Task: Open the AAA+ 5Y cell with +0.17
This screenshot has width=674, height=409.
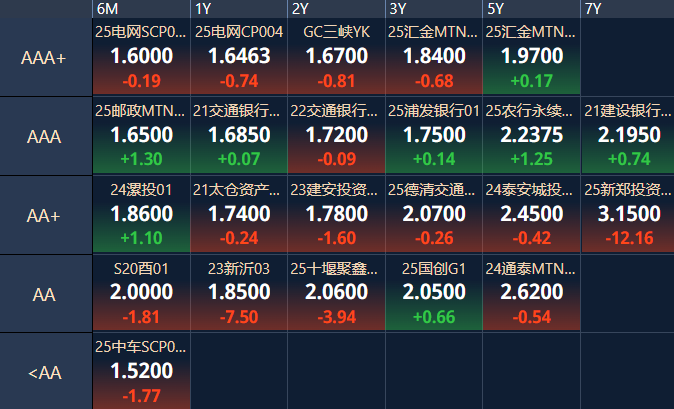Action: point(532,56)
